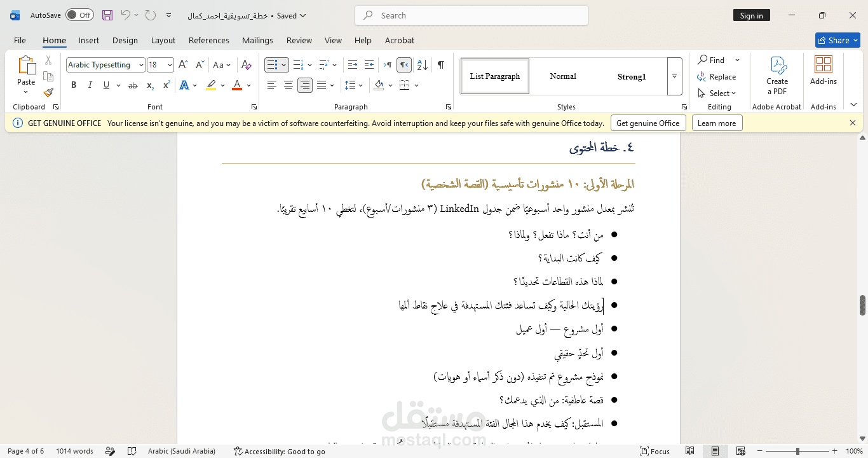The height and width of the screenshot is (458, 868).
Task: Switch to the Layout tab
Action: point(163,40)
